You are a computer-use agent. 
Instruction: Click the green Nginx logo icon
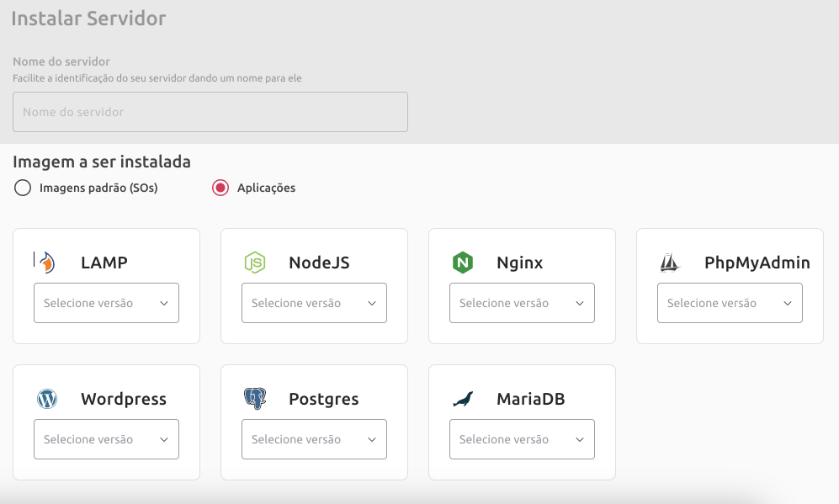[462, 263]
